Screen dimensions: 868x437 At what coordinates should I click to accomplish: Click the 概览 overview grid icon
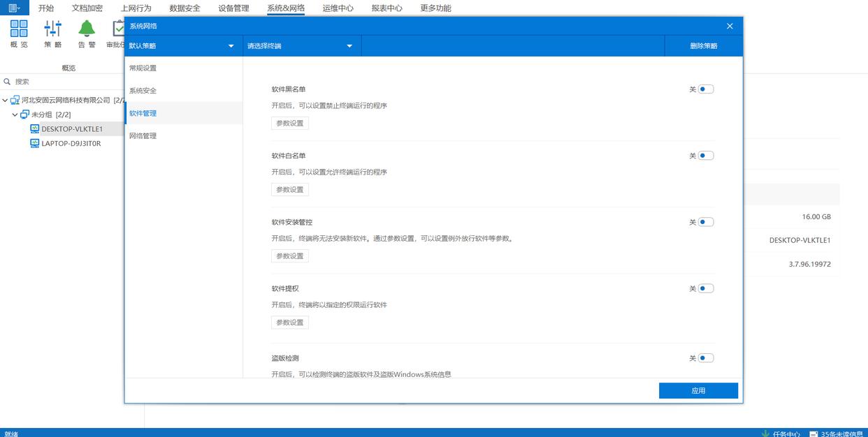click(x=19, y=29)
